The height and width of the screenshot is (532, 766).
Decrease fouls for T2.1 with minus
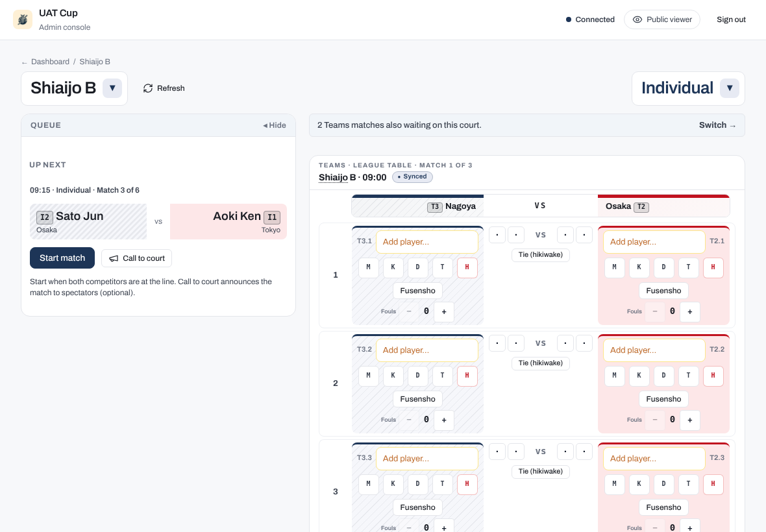point(655,311)
